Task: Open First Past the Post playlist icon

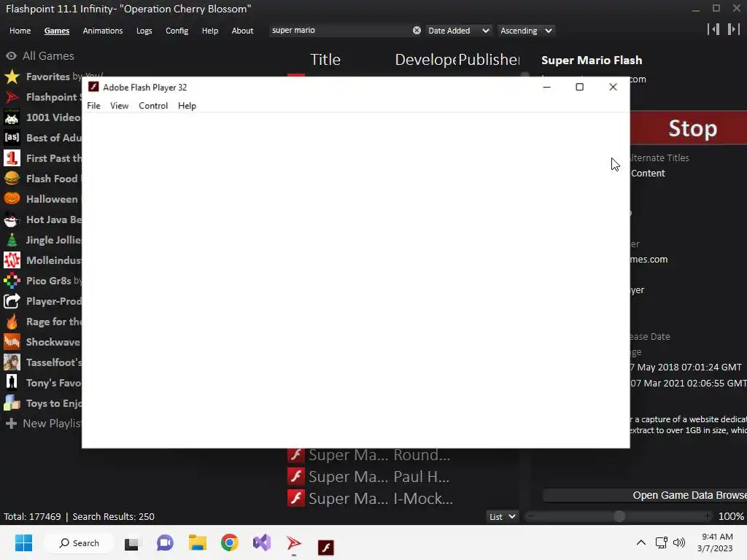Action: (12, 158)
